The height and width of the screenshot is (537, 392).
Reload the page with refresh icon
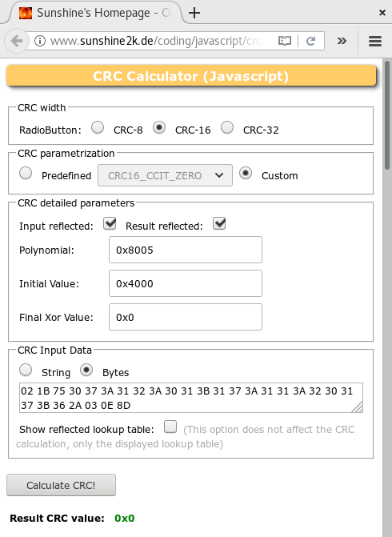point(310,41)
